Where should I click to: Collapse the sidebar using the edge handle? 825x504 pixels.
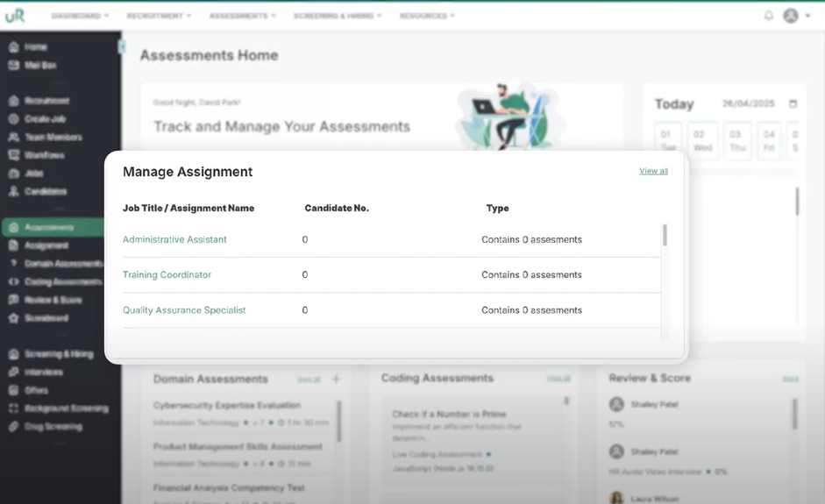122,46
